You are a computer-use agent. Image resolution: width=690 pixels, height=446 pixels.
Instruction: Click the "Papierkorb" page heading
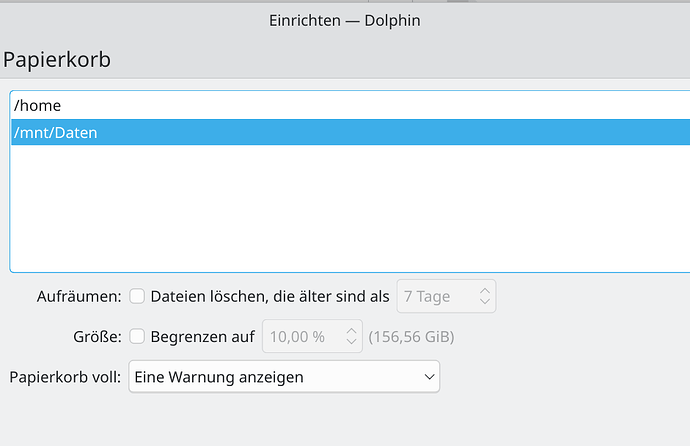57,59
